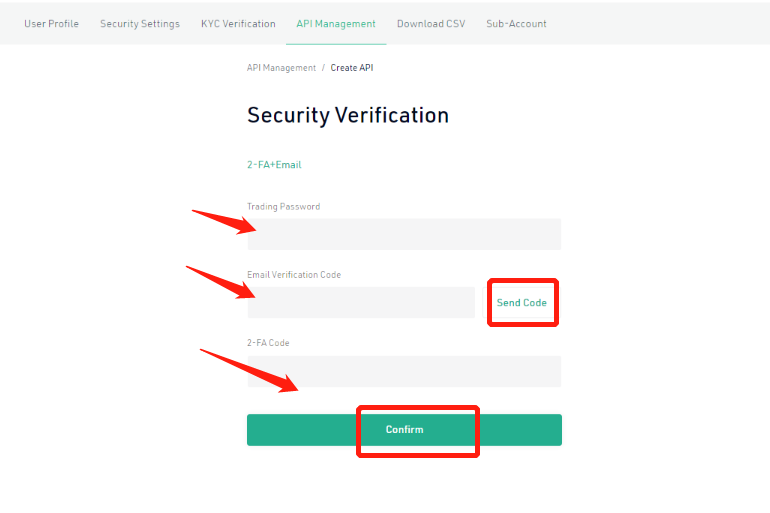Switch to the Sub-Account tab
The width and height of the screenshot is (770, 513).
coord(516,24)
